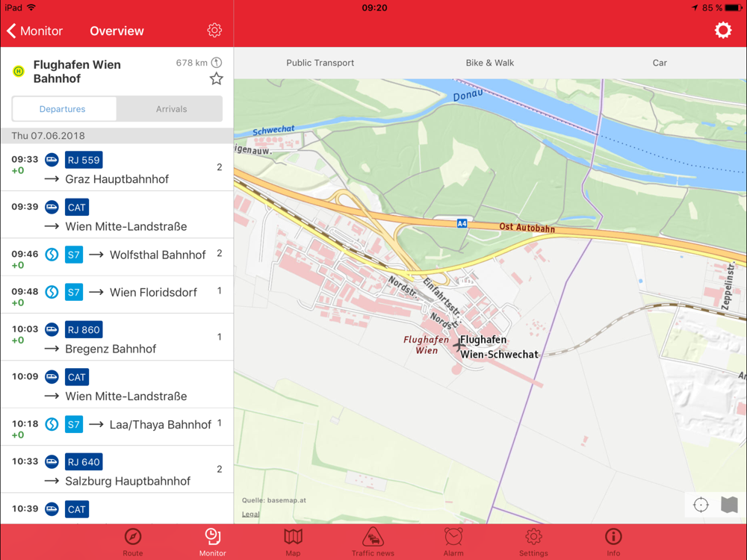
Task: Go back to Monitor via chevron
Action: 34,31
